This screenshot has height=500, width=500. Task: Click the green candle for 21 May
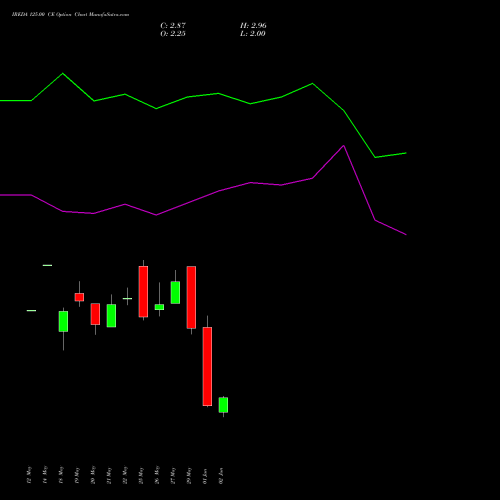(x=111, y=315)
